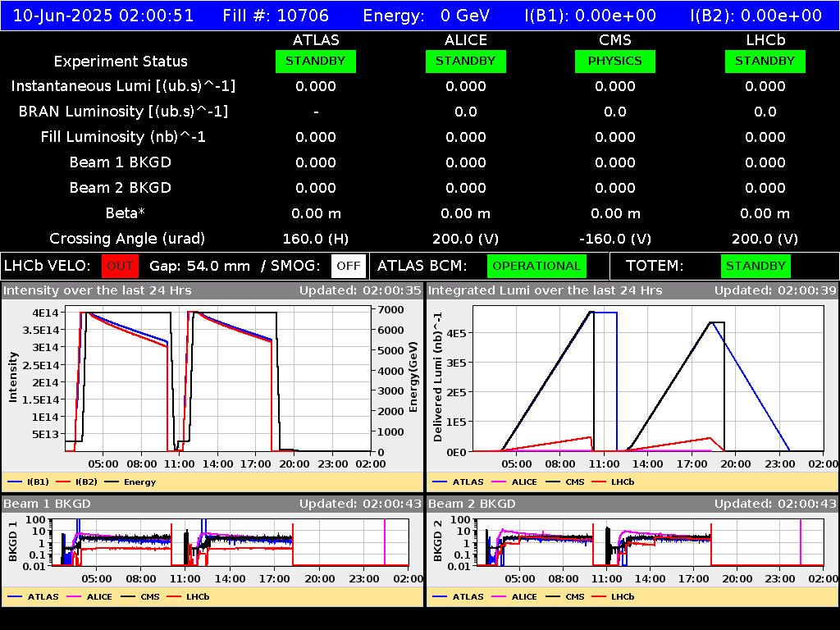Click the Intensity chart plot area

tap(218, 379)
